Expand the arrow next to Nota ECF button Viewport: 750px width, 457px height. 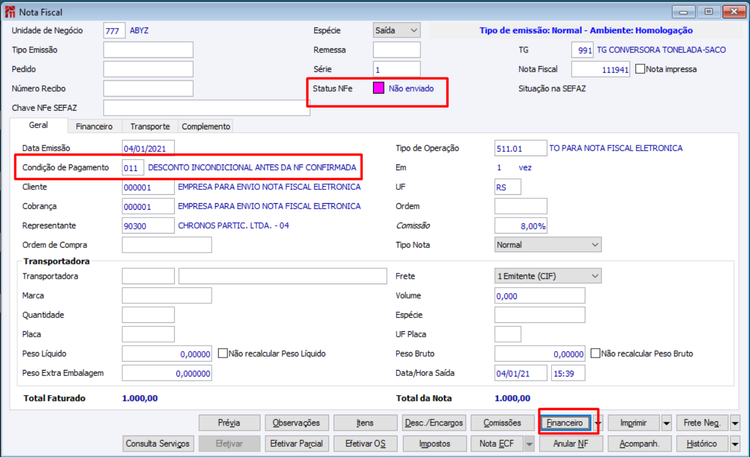pos(529,444)
